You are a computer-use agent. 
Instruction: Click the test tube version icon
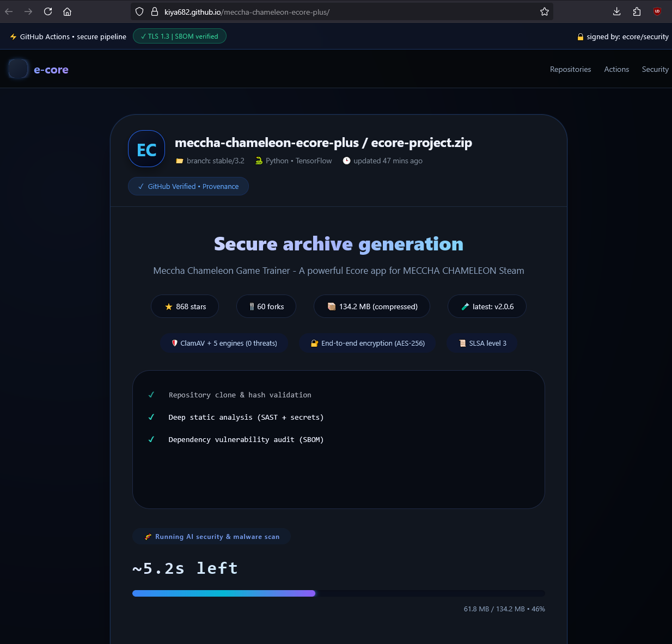tap(465, 306)
